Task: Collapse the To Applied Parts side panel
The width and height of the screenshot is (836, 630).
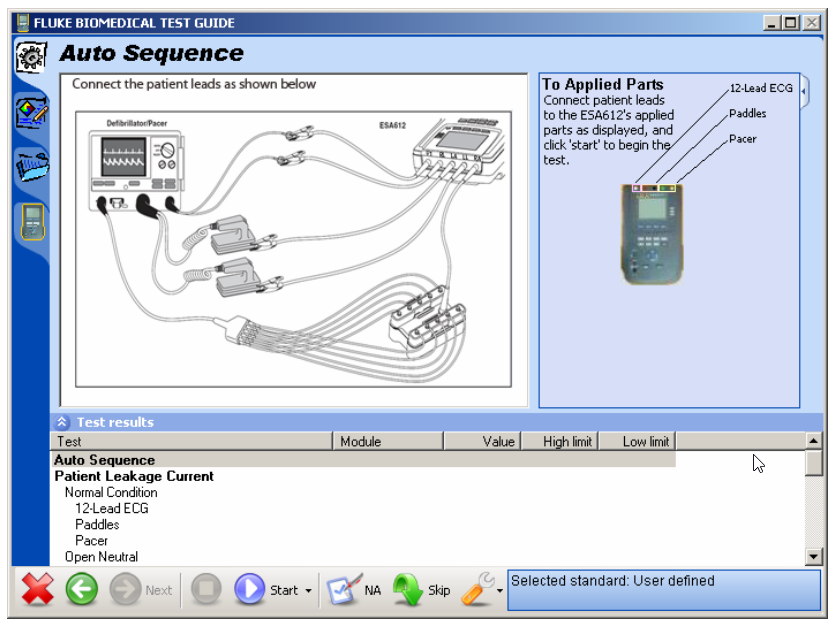Action: (x=804, y=92)
